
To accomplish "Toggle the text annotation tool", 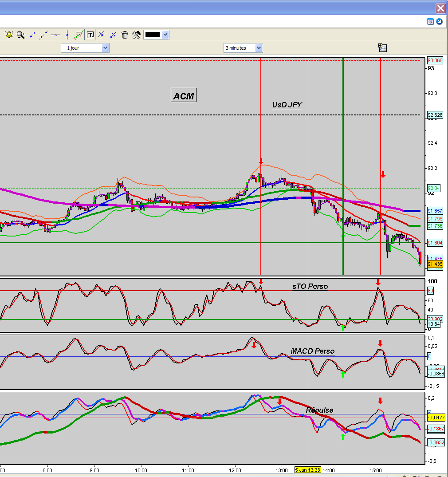I will [x=90, y=35].
